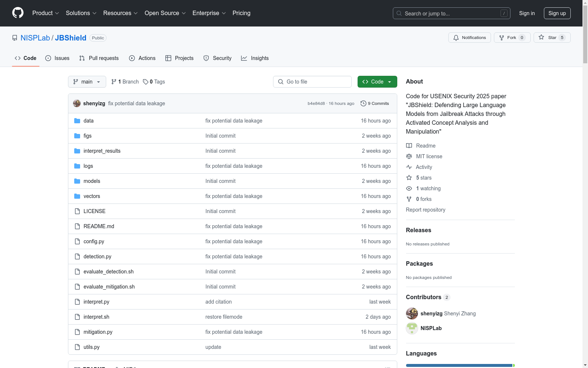
Task: Select the Code tab
Action: 26,58
